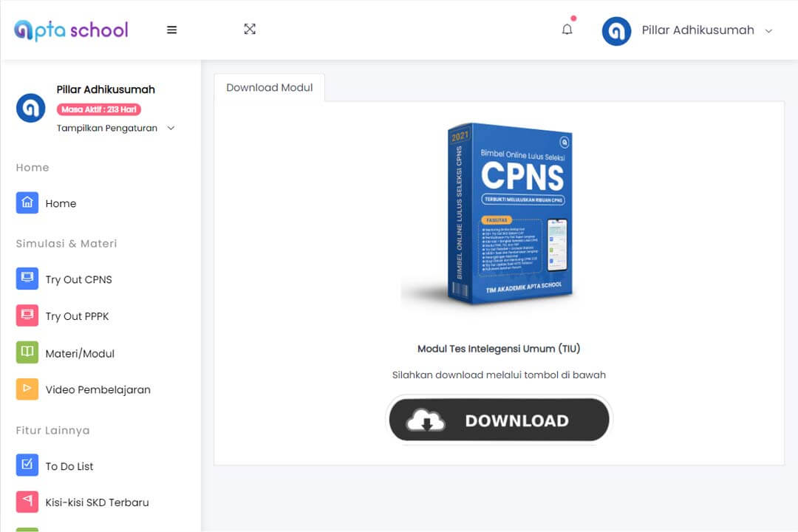This screenshot has width=798, height=532.
Task: Click the green Materi/Modul book icon
Action: (27, 352)
